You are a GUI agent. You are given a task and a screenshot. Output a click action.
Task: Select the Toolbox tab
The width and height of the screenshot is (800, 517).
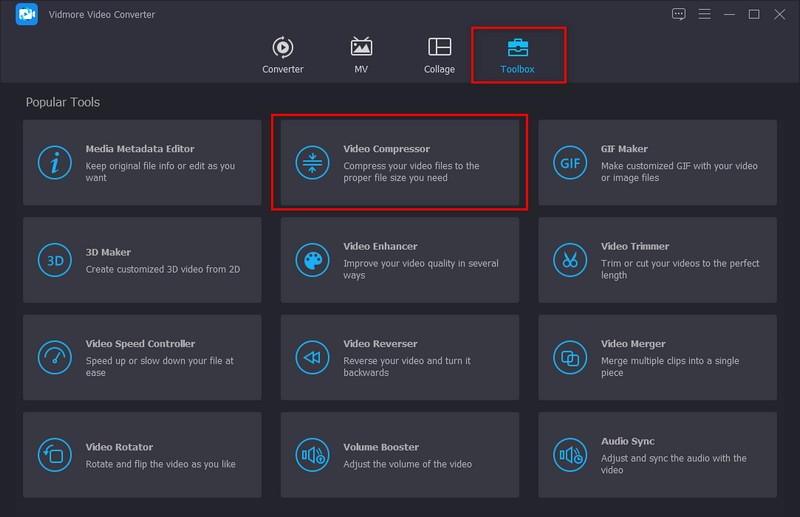pyautogui.click(x=518, y=55)
